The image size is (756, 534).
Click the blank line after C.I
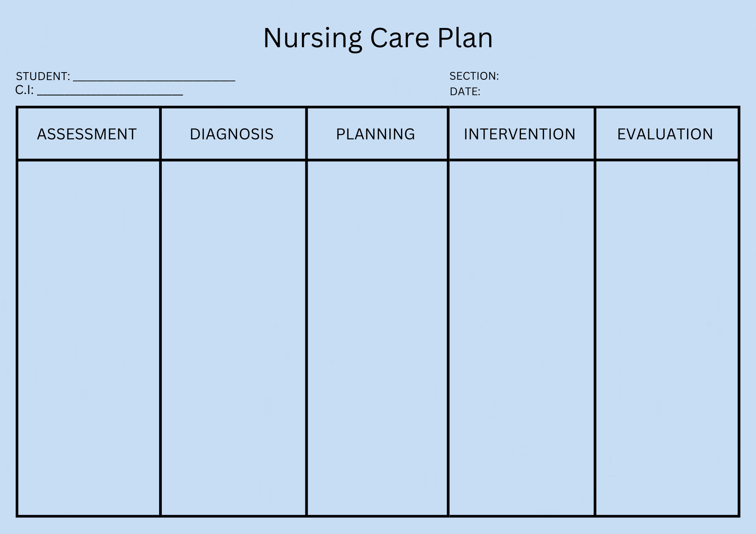[110, 92]
